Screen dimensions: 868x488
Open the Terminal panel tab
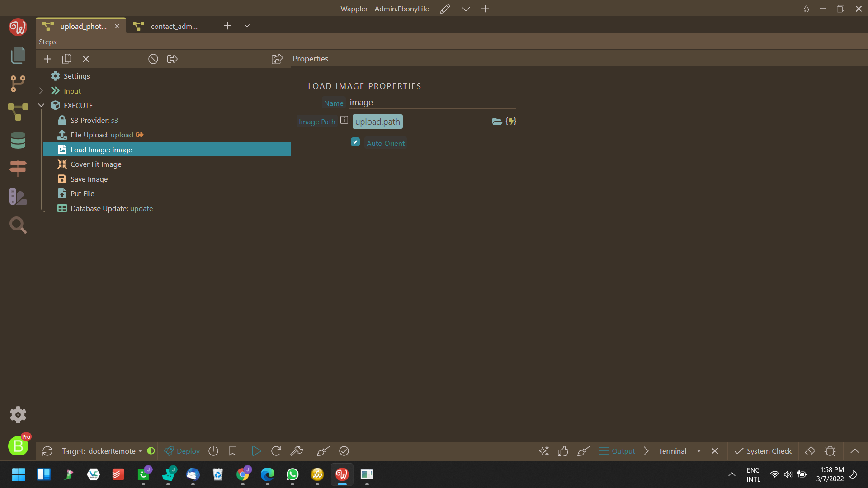(x=666, y=451)
